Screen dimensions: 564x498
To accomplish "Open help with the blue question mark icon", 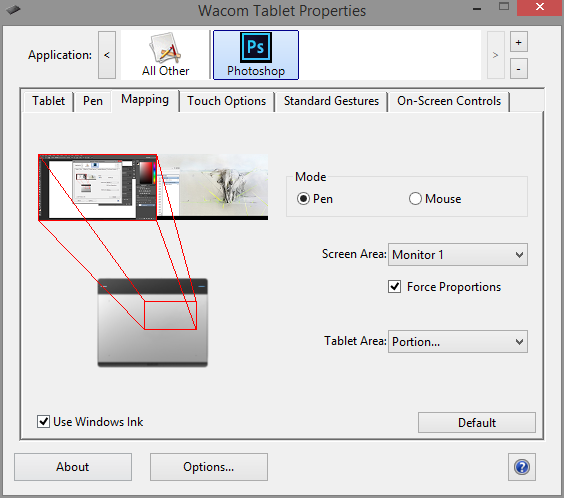I will tap(522, 467).
